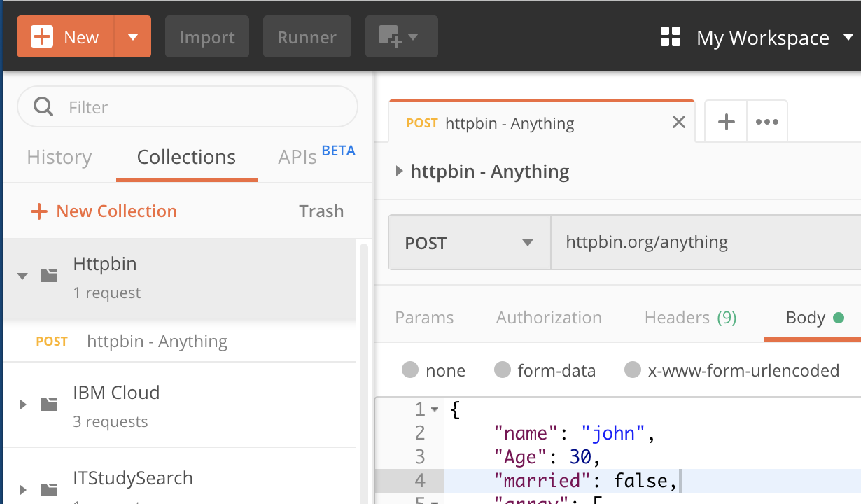Image resolution: width=861 pixels, height=504 pixels.
Task: Click the IBM Cloud folder icon
Action: coord(49,404)
